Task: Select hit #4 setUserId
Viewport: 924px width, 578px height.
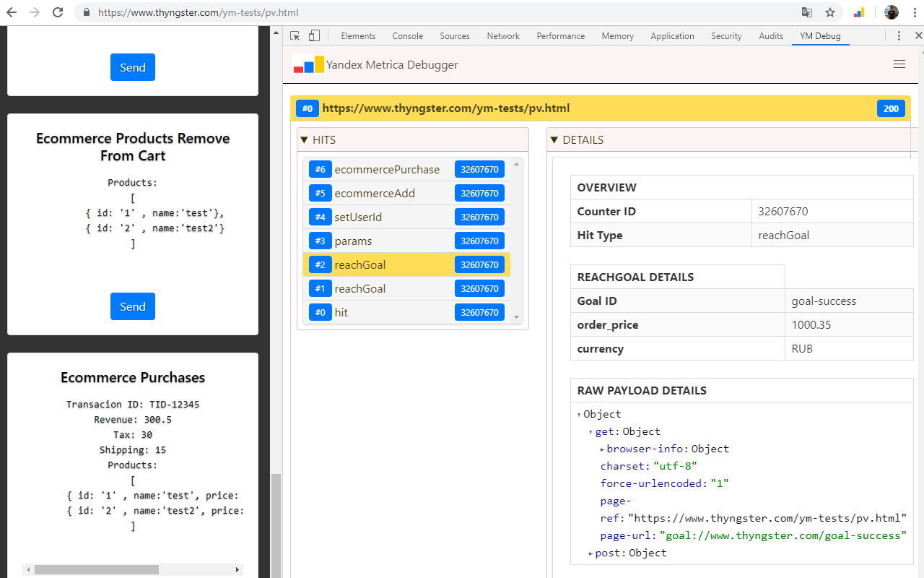Action: coord(406,217)
